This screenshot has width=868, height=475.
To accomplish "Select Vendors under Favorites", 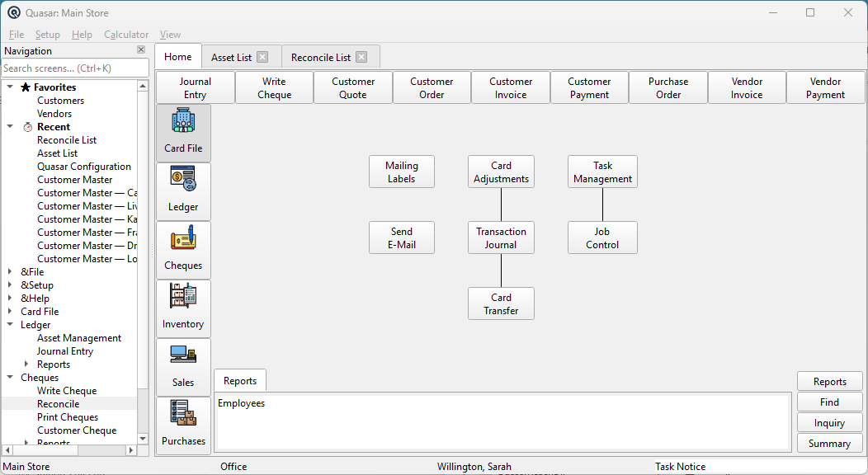I will coord(54,113).
